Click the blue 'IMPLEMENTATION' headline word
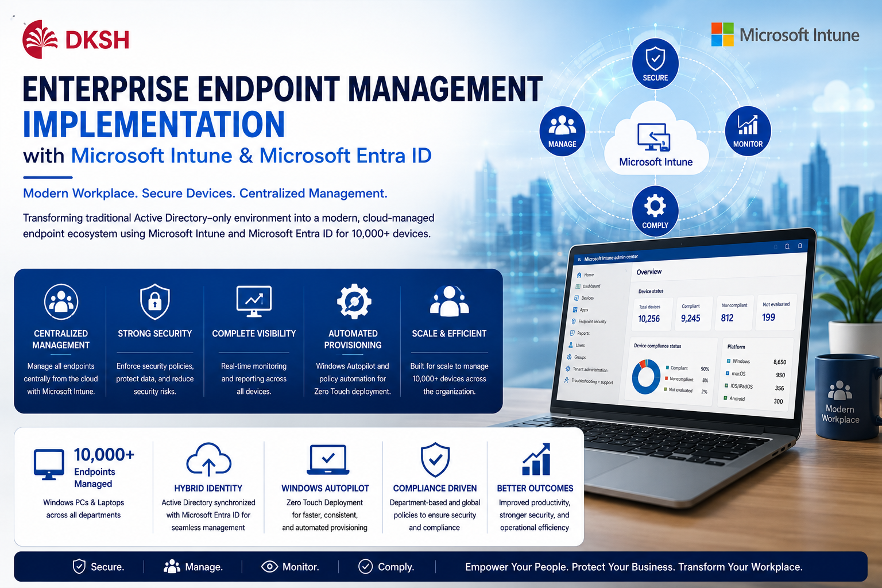Screen dimensions: 882x588 pos(154,124)
